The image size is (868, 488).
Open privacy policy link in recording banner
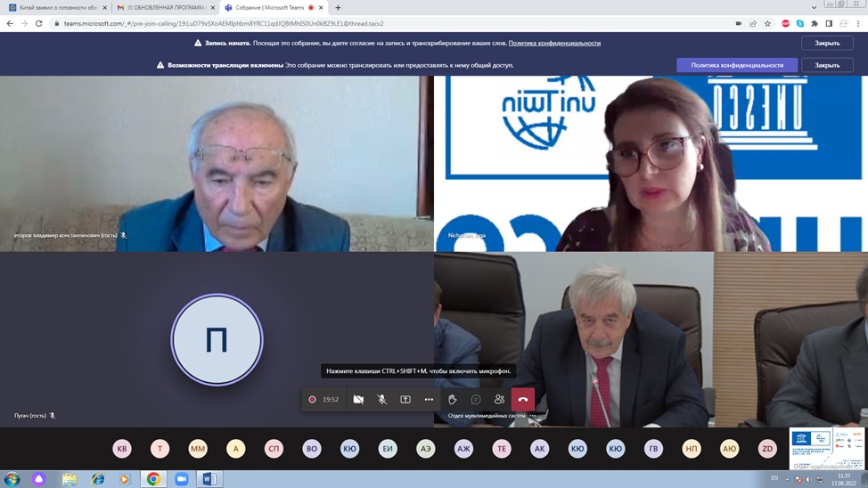554,43
